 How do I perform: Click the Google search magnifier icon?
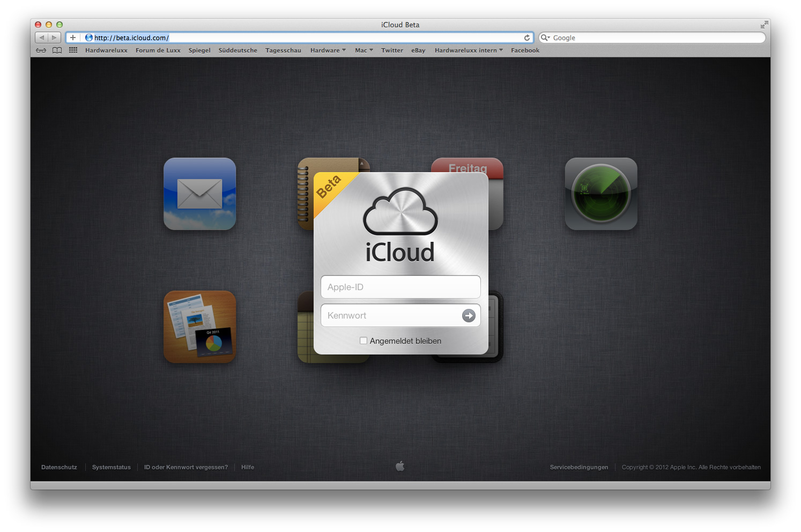[x=545, y=38]
